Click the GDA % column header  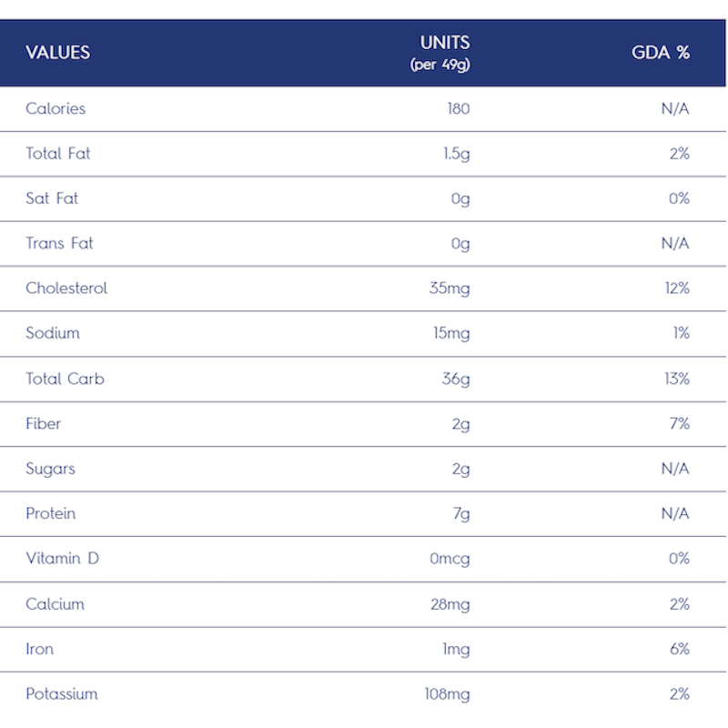661,53
